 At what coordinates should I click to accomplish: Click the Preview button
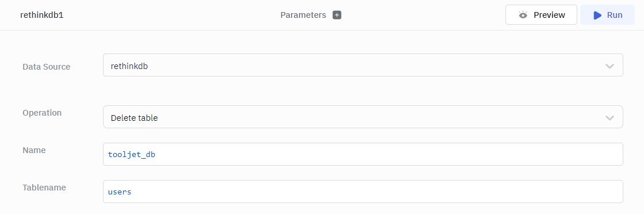(x=541, y=15)
